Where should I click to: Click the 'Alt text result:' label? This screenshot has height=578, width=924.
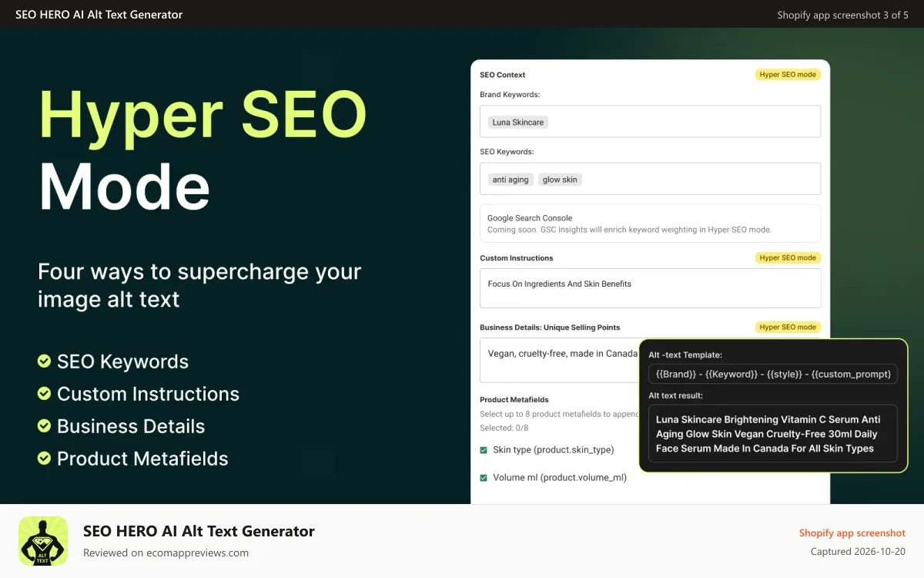click(x=675, y=395)
